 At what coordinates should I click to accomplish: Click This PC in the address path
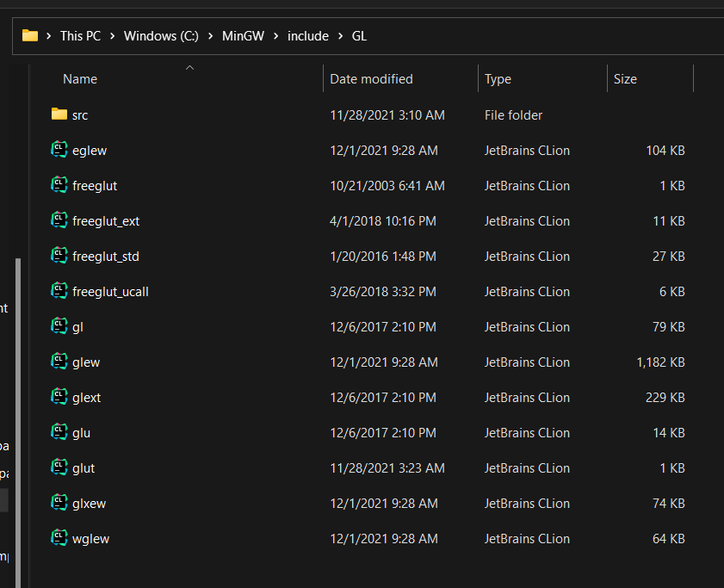click(80, 36)
